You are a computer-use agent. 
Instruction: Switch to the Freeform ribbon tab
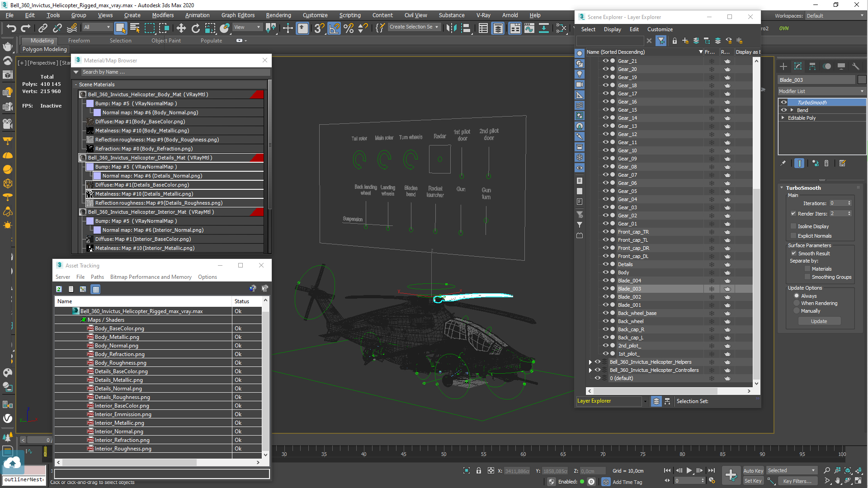[x=79, y=40]
